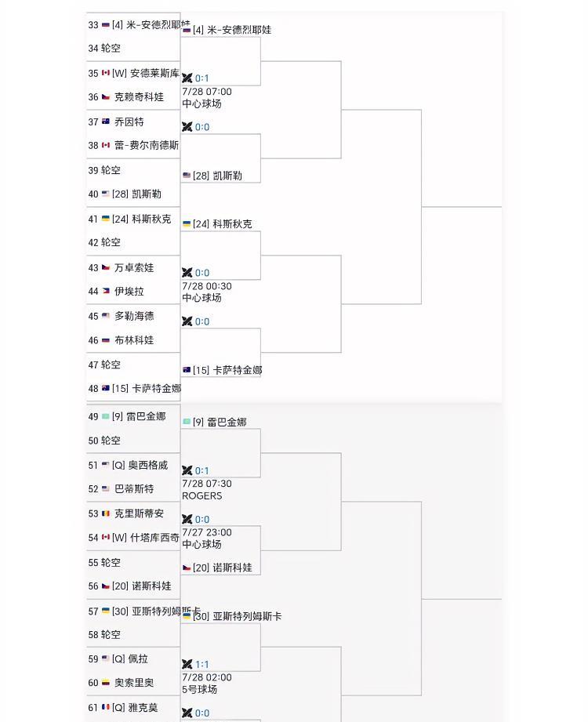Open head-to-head icon for the 7/28 07:00 match
This screenshot has height=722, width=588.
point(187,78)
